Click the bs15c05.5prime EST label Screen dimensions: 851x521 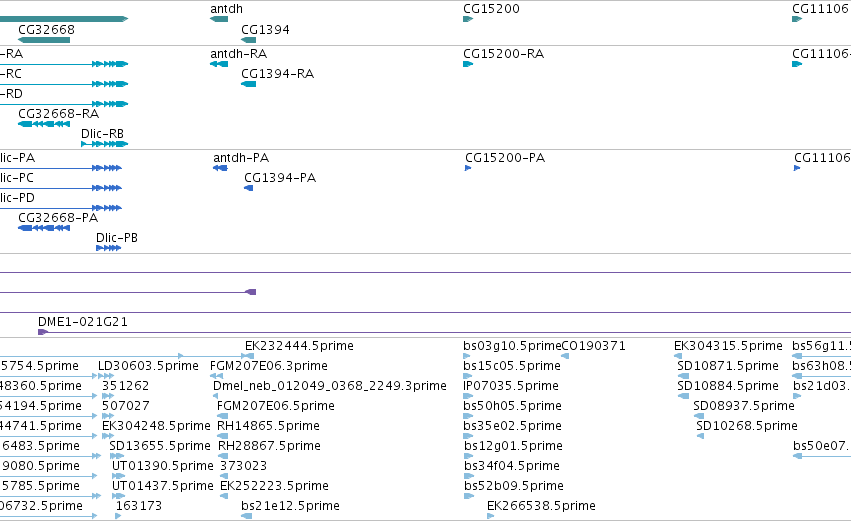coord(512,366)
